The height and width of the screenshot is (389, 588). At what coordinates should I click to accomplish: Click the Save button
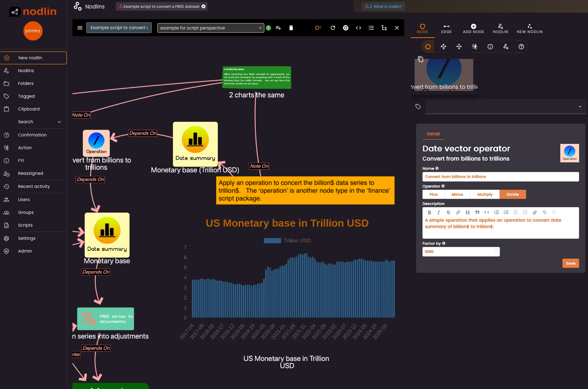pos(570,263)
